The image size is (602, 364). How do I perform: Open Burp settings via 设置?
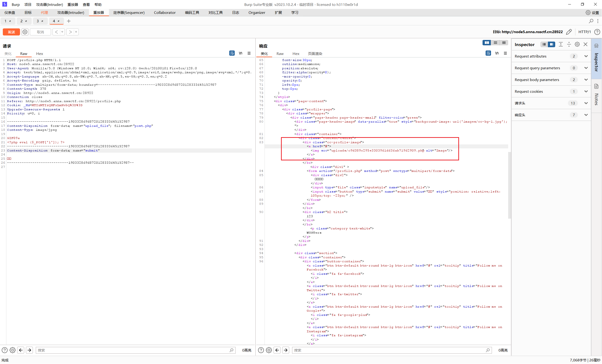pyautogui.click(x=592, y=12)
